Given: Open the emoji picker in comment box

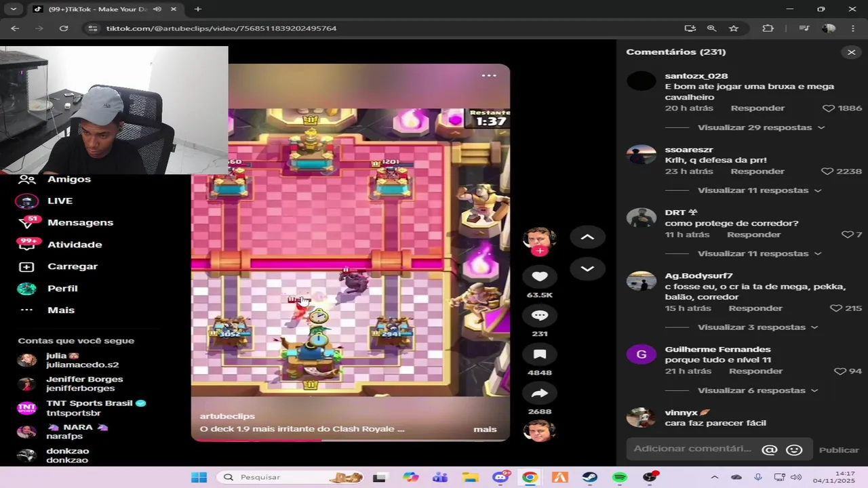Looking at the screenshot, I should [x=794, y=449].
